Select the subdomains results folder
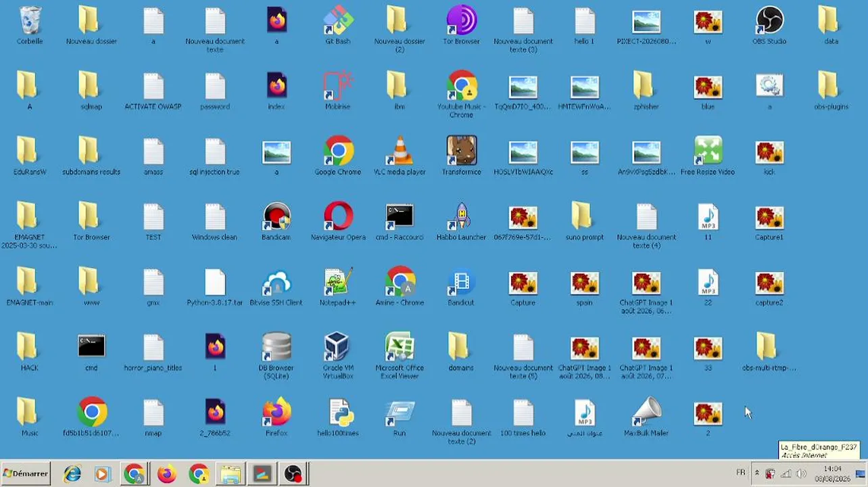Image resolution: width=868 pixels, height=487 pixels. click(91, 157)
